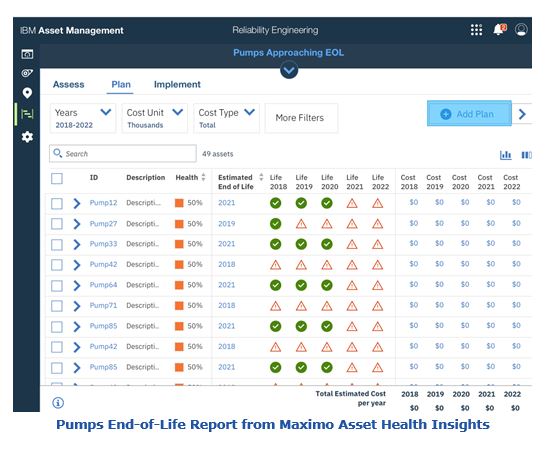Image resolution: width=552 pixels, height=466 pixels.
Task: Click Pump12 orange health swatch
Action: coord(179,203)
